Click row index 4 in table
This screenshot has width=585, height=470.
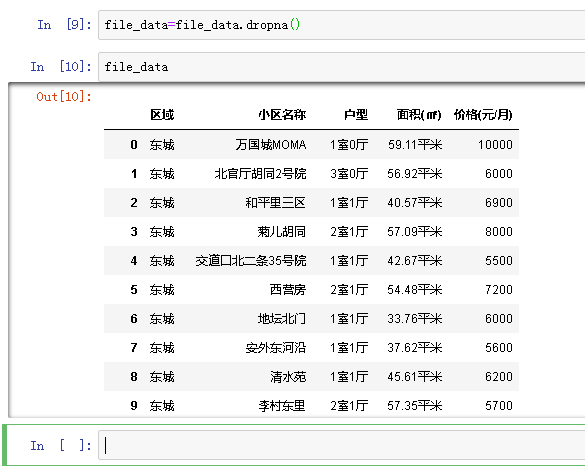pyautogui.click(x=134, y=261)
